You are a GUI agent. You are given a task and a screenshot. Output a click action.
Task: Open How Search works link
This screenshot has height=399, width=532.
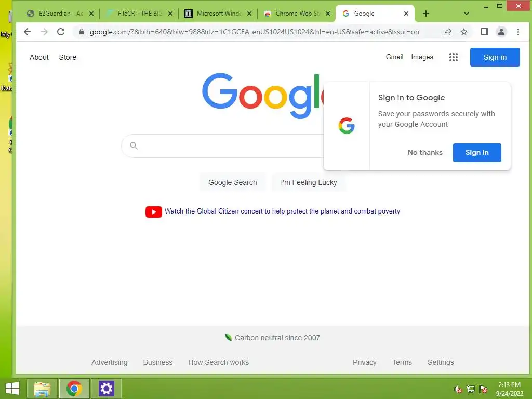point(218,362)
